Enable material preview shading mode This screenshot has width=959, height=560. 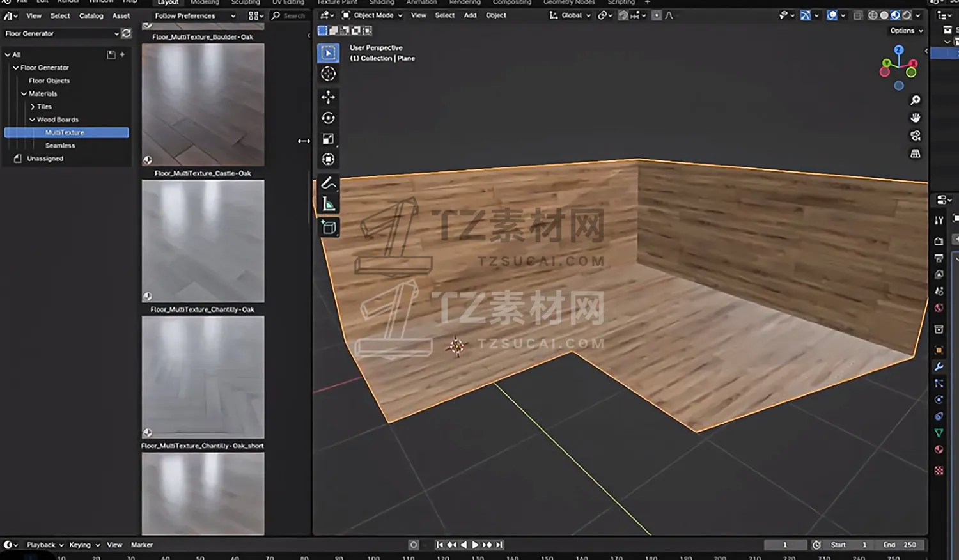[895, 15]
